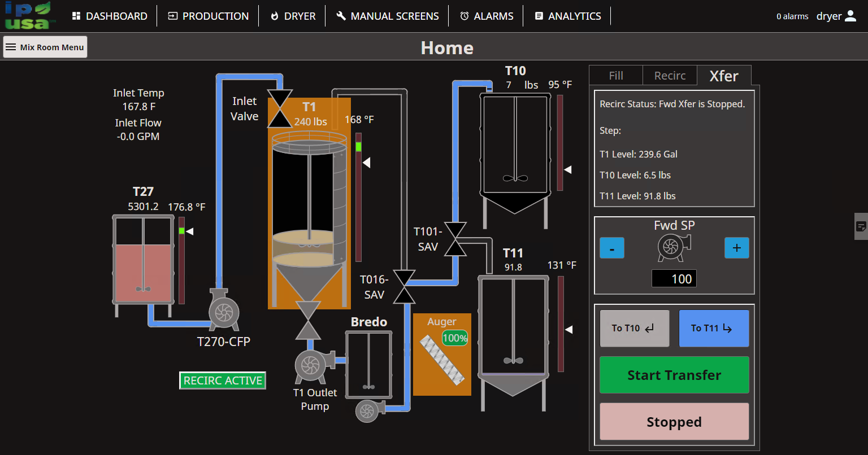Image resolution: width=868 pixels, height=455 pixels.
Task: Click the T270-CFP pump icon
Action: 224,311
